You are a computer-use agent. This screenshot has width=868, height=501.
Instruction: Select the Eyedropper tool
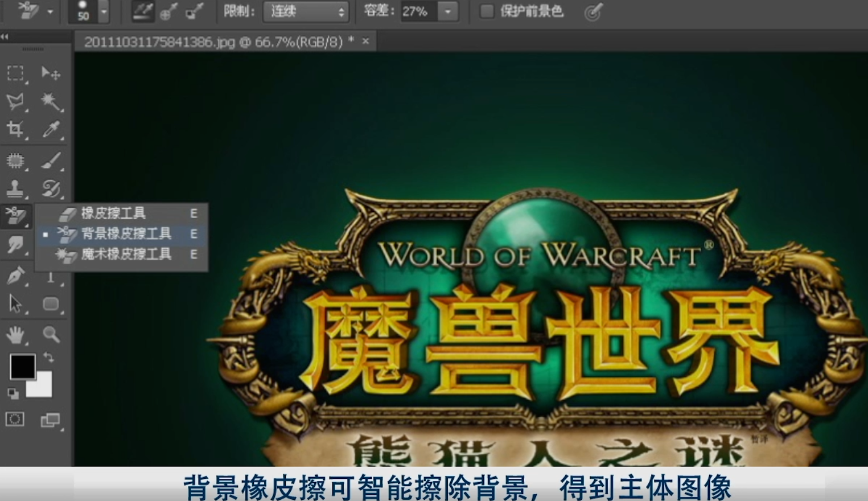coord(51,129)
